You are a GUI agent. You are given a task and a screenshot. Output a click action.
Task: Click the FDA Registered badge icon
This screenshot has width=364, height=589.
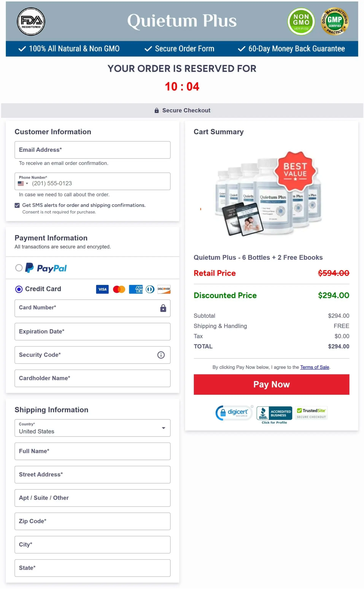click(31, 22)
